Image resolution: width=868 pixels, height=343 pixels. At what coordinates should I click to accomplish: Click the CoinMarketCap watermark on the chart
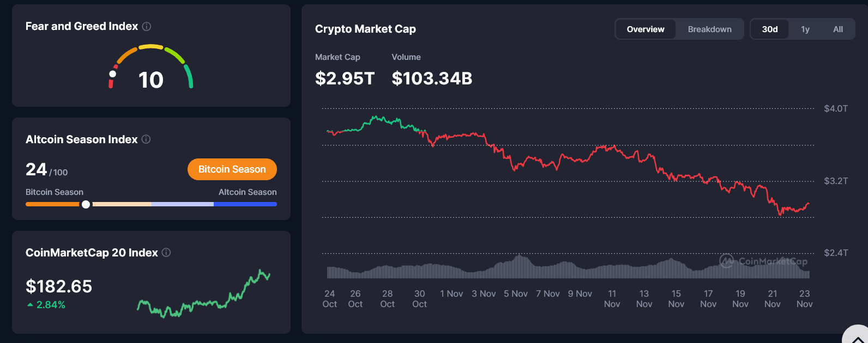[x=763, y=261]
